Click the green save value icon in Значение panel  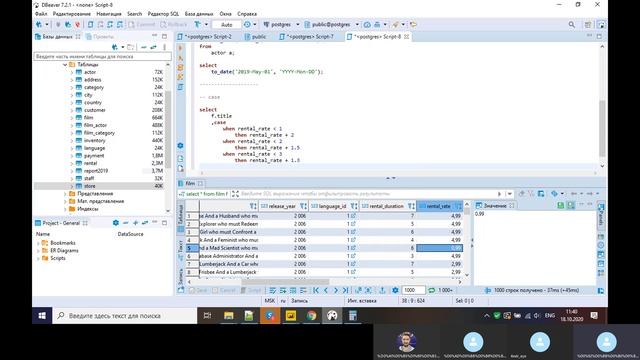point(560,205)
